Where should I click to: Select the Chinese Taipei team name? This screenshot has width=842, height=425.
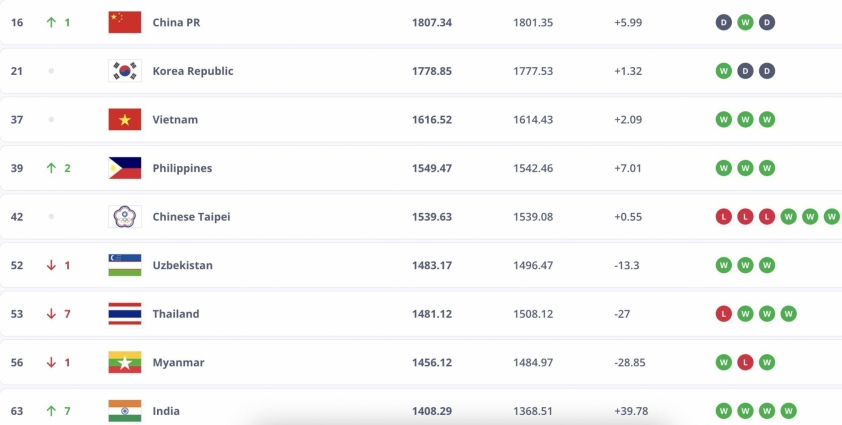191,217
